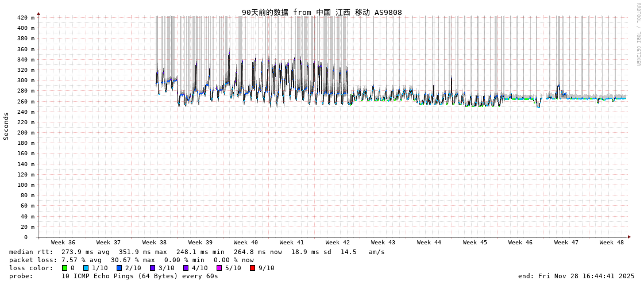This screenshot has width=644, height=284.
Task: Click the graph title mentioning AS9808
Action: coord(322,12)
